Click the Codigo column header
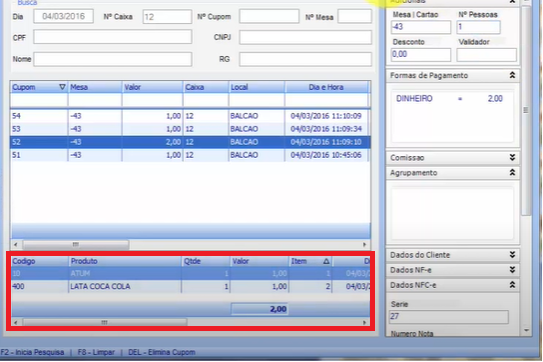 [x=40, y=261]
